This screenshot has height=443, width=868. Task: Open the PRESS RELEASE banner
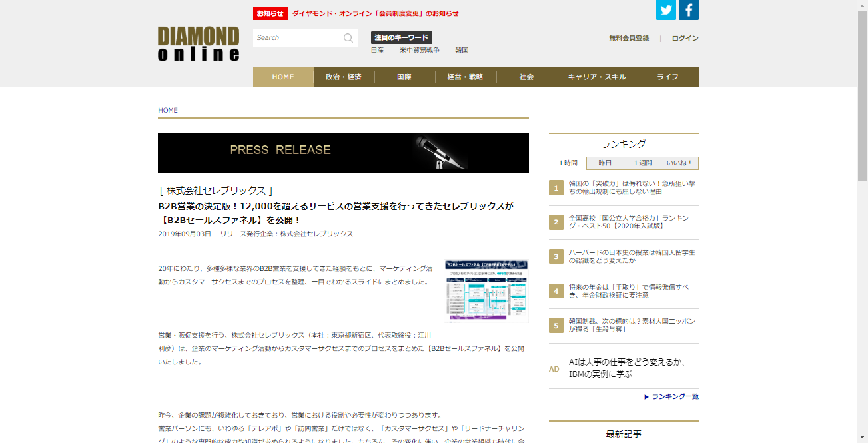click(x=343, y=153)
